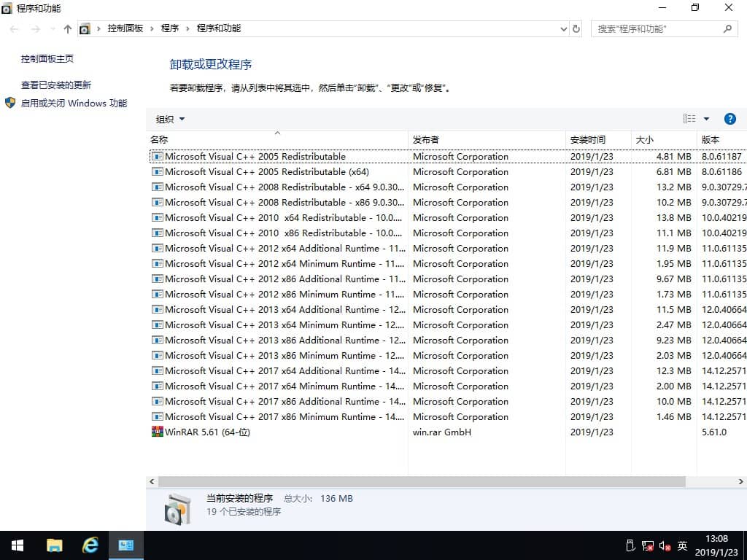
Task: Refresh the page with the refresh icon
Action: 576,28
